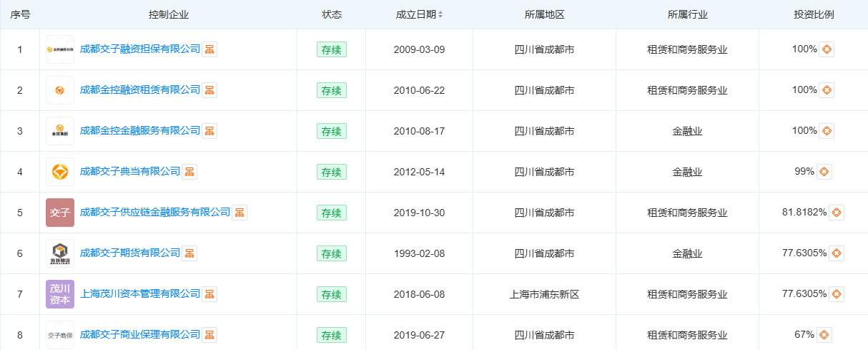Click 67% investment ratio value
Screen dimensions: 868x350
804,335
